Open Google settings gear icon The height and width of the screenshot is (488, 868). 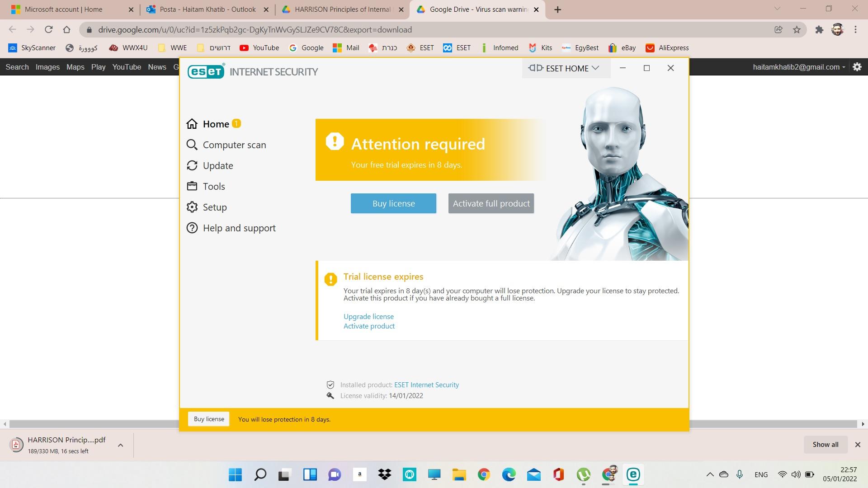[x=857, y=67]
